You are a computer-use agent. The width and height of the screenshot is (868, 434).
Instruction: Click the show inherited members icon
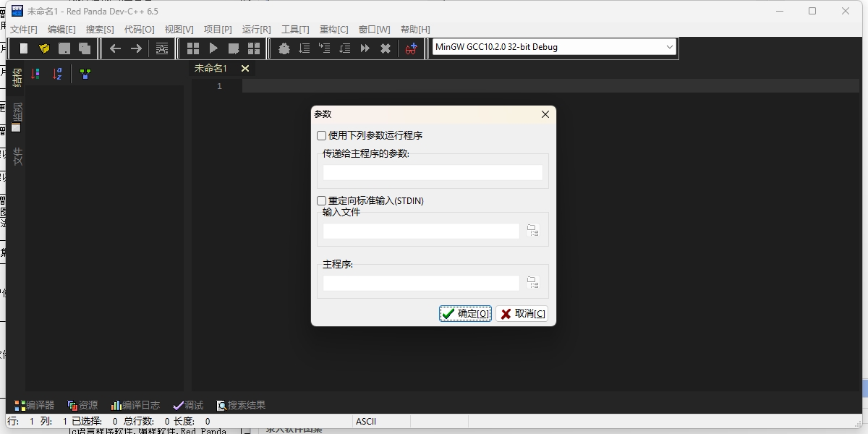(85, 74)
